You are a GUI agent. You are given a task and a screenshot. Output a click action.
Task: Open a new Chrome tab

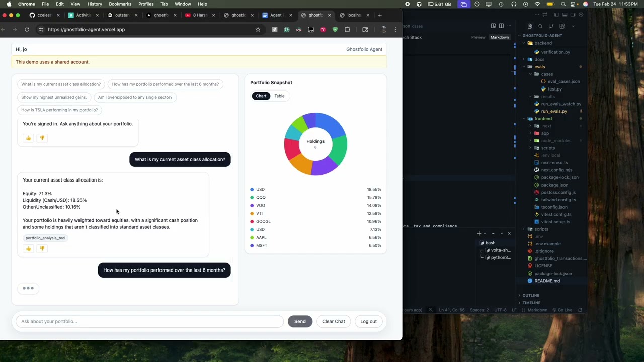coord(380,15)
